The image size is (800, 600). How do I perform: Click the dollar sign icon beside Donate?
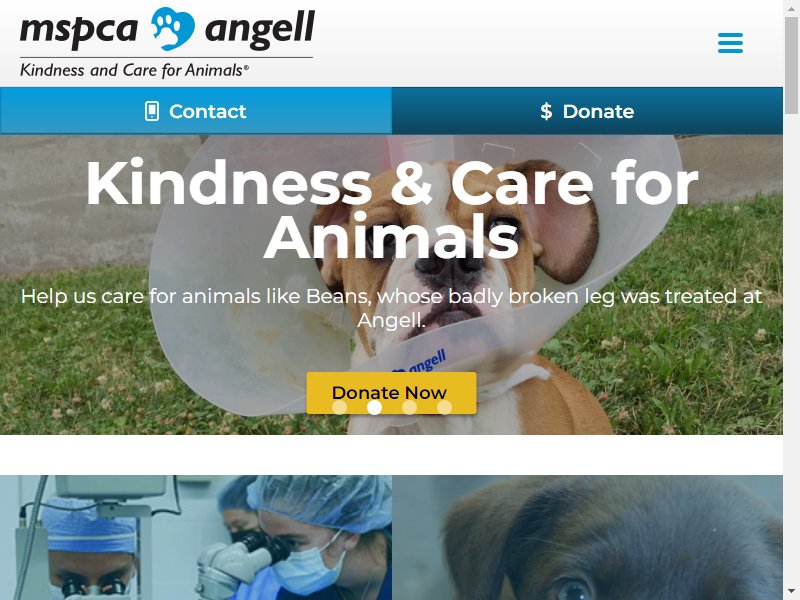[546, 111]
